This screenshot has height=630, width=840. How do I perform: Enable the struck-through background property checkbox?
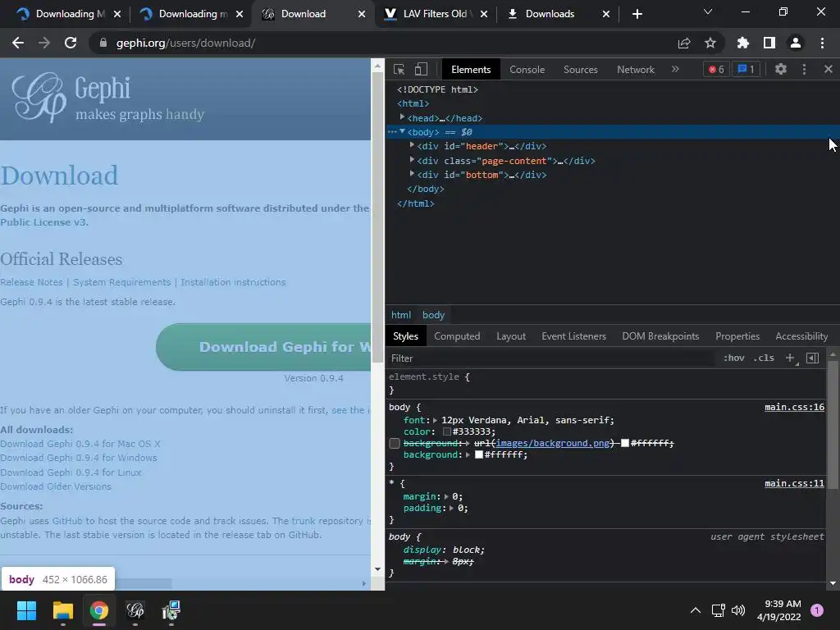[x=395, y=443]
